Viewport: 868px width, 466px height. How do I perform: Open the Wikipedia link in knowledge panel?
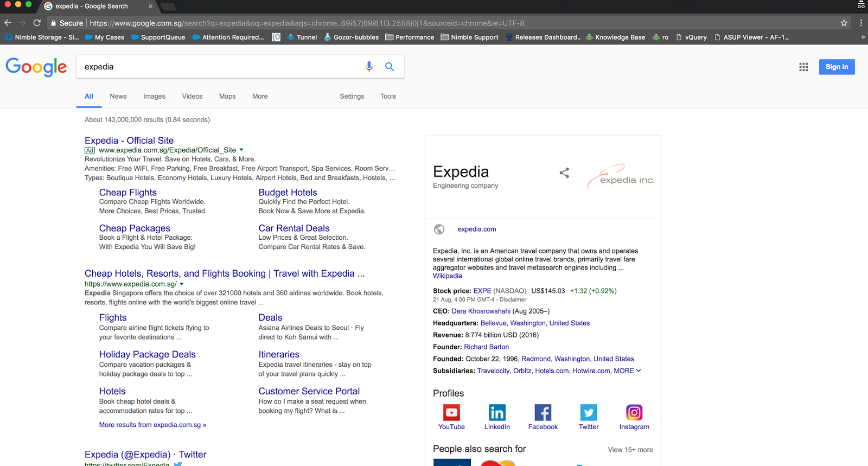coord(448,276)
